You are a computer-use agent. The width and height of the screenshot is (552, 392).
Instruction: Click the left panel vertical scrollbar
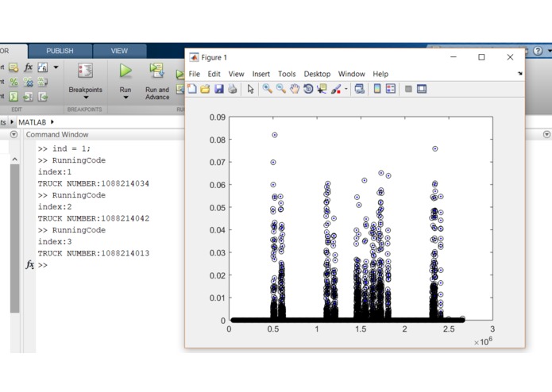(x=14, y=239)
